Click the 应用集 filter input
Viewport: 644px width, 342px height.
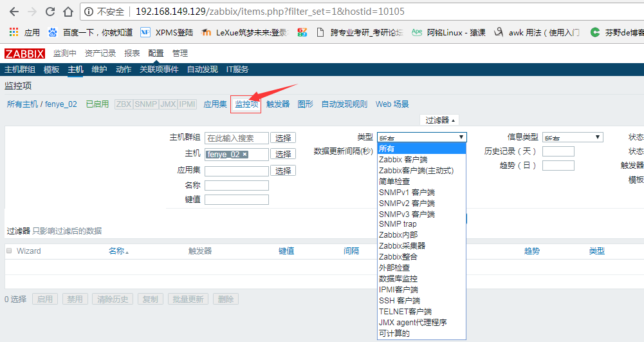pos(237,171)
